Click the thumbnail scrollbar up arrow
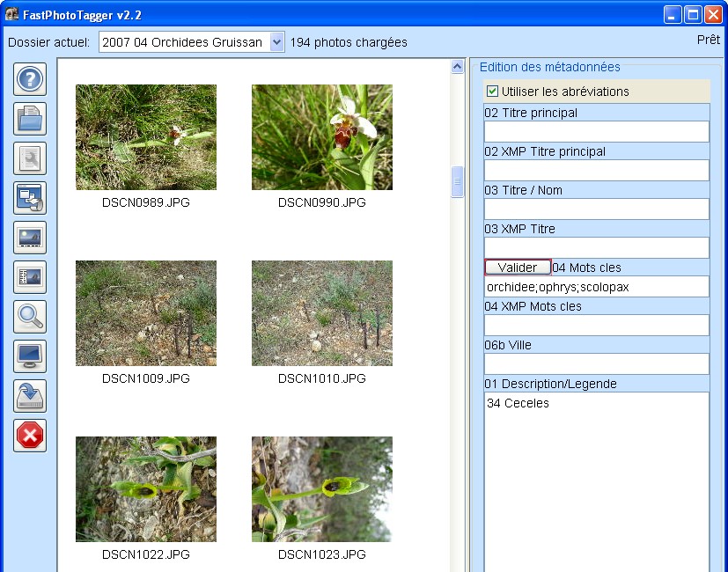728x572 pixels. (x=458, y=67)
